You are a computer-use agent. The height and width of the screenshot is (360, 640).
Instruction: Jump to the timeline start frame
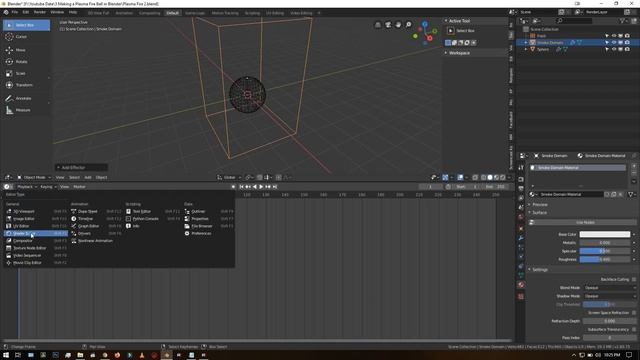click(242, 187)
